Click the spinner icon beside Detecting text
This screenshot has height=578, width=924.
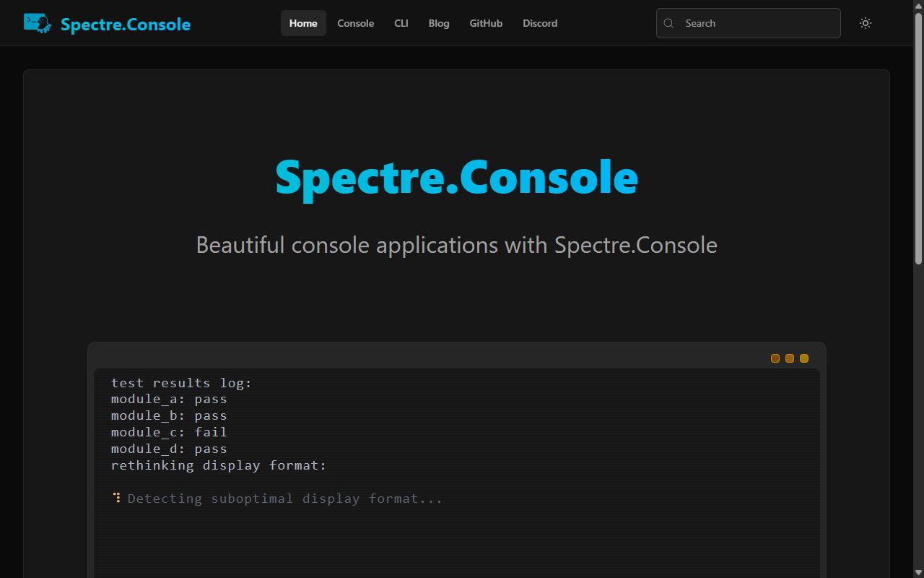click(x=117, y=498)
